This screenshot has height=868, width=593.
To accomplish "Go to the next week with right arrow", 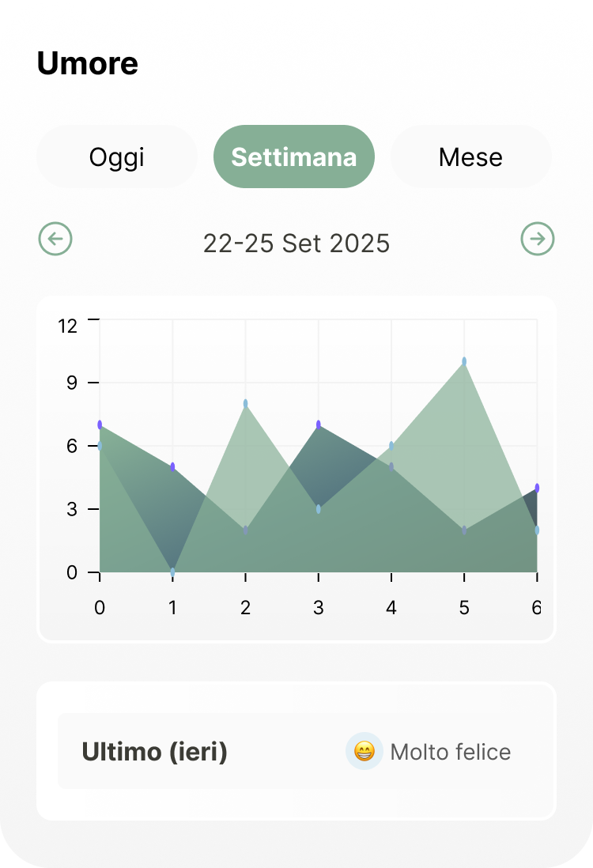I will click(538, 239).
